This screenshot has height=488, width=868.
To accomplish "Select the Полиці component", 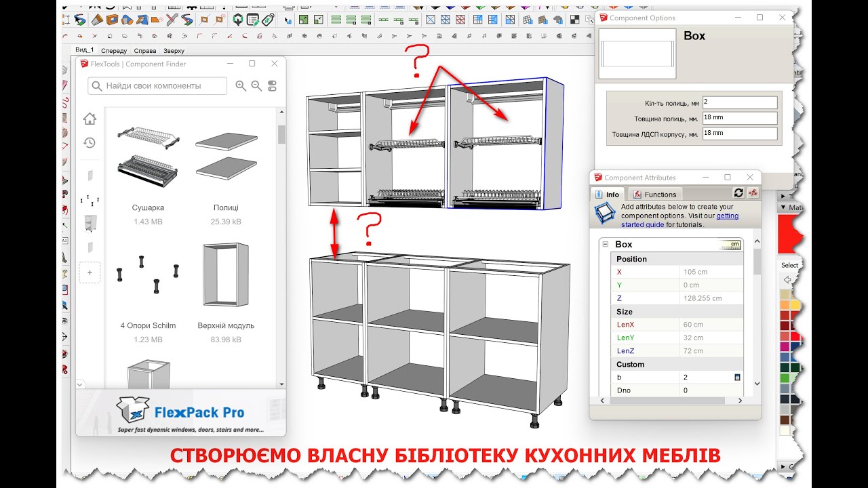I will pyautogui.click(x=226, y=176).
